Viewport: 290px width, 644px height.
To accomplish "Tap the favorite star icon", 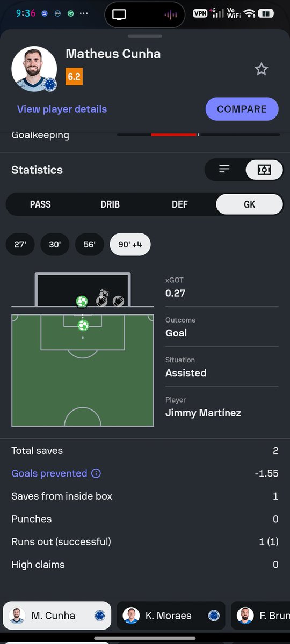I will [261, 69].
